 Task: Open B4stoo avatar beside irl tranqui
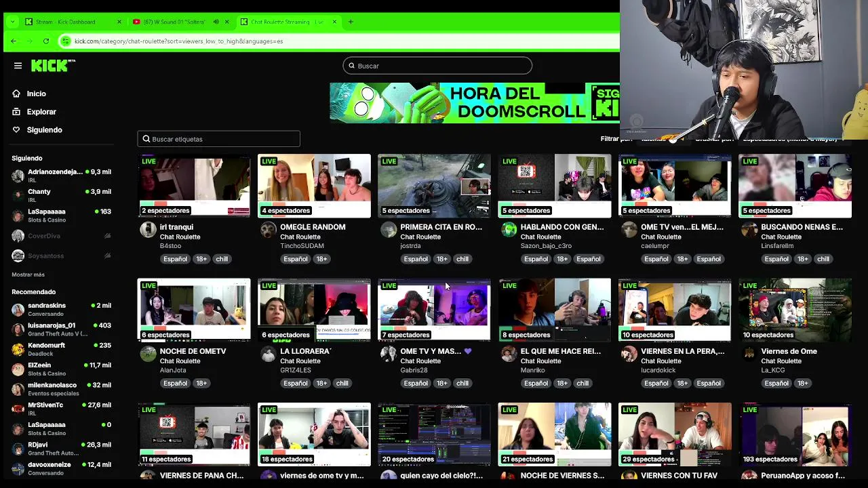(148, 230)
